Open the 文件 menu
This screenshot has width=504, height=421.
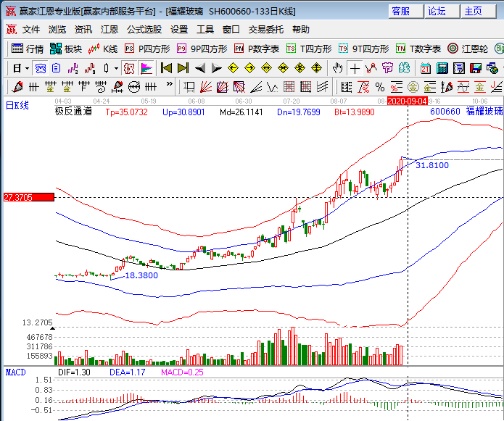click(x=31, y=30)
